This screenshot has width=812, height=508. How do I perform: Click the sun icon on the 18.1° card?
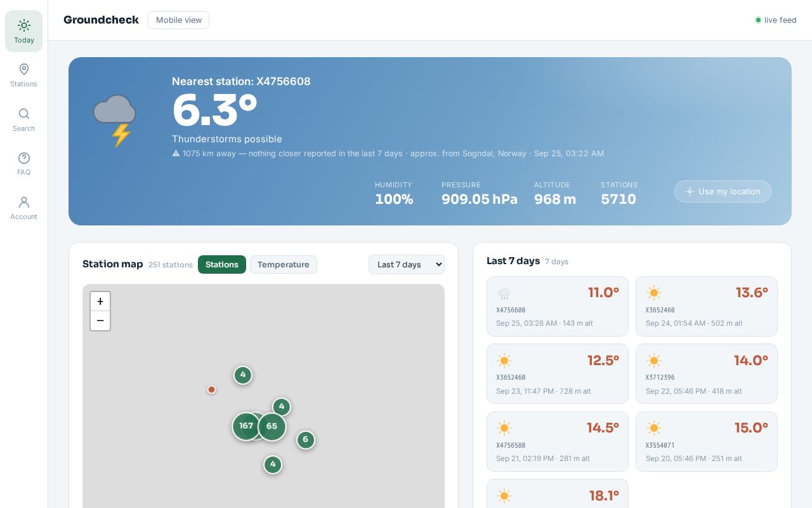(504, 496)
